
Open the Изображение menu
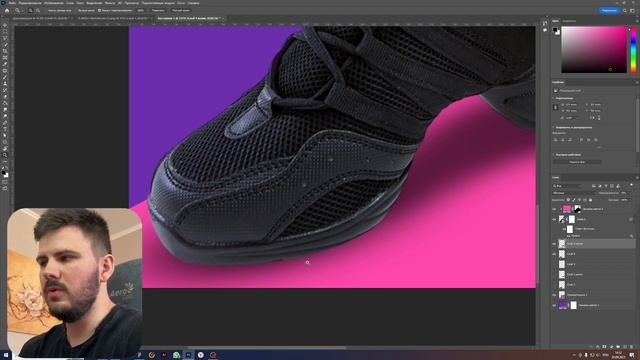[x=53, y=3]
